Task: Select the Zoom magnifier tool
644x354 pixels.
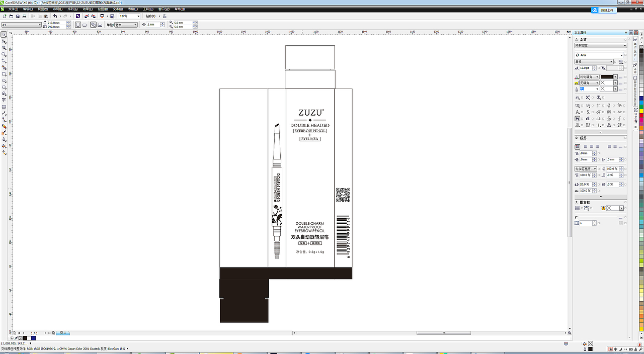Action: [4, 54]
